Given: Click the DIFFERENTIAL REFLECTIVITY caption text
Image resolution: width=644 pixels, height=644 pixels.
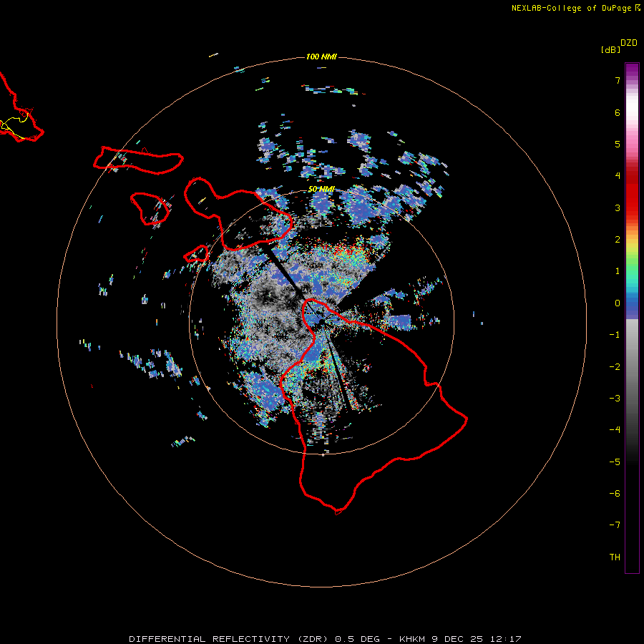Looking at the screenshot, I should (210, 639).
